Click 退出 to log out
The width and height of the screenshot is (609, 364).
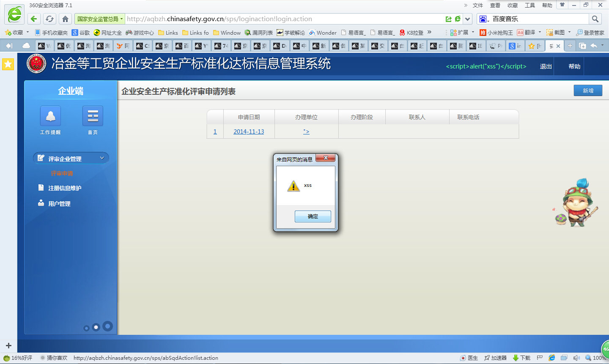pos(546,66)
